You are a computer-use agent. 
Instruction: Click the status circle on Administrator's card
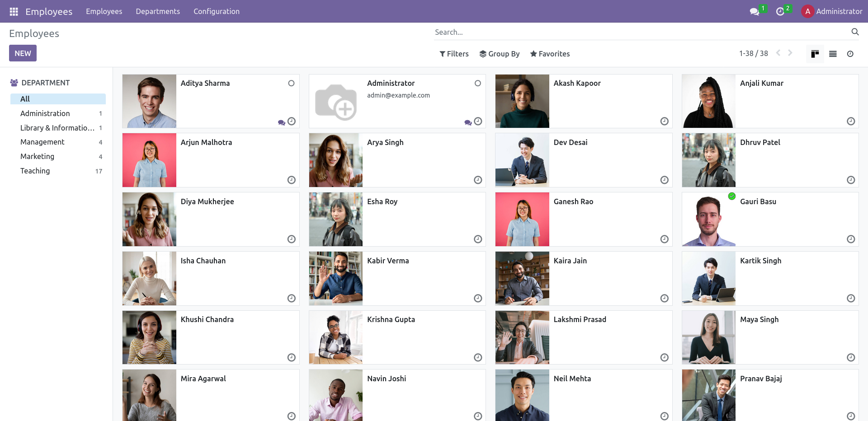tap(478, 83)
